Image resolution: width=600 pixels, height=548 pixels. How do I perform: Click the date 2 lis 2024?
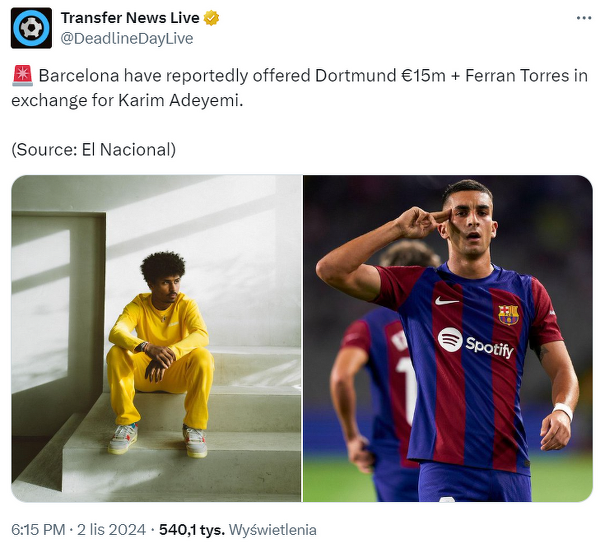(x=111, y=530)
